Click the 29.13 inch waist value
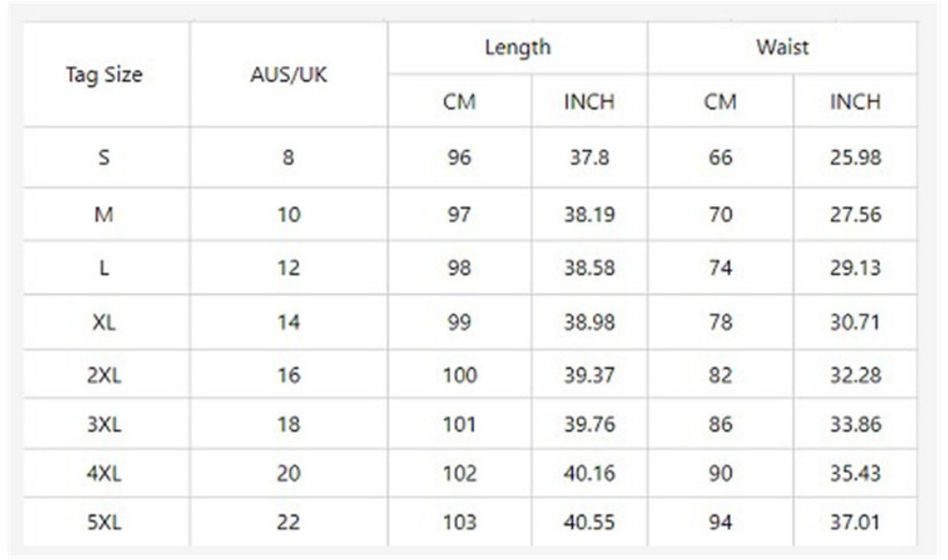Viewport: 948px width, 560px height. click(x=855, y=268)
